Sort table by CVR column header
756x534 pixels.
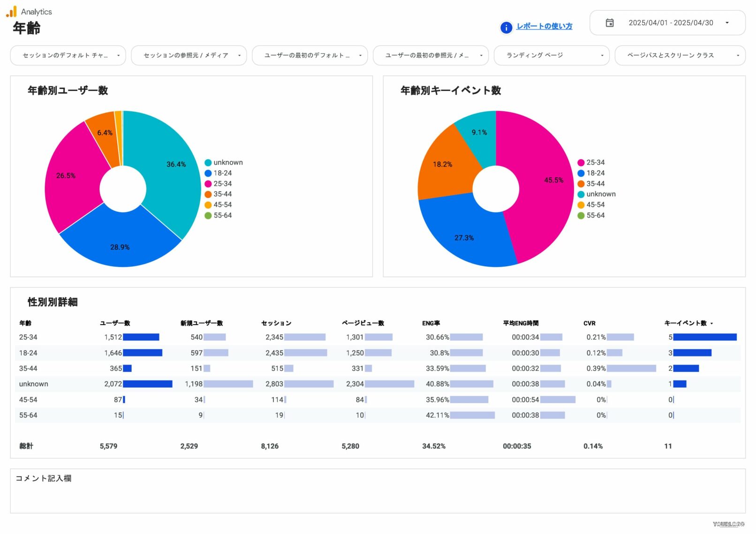[x=589, y=323]
